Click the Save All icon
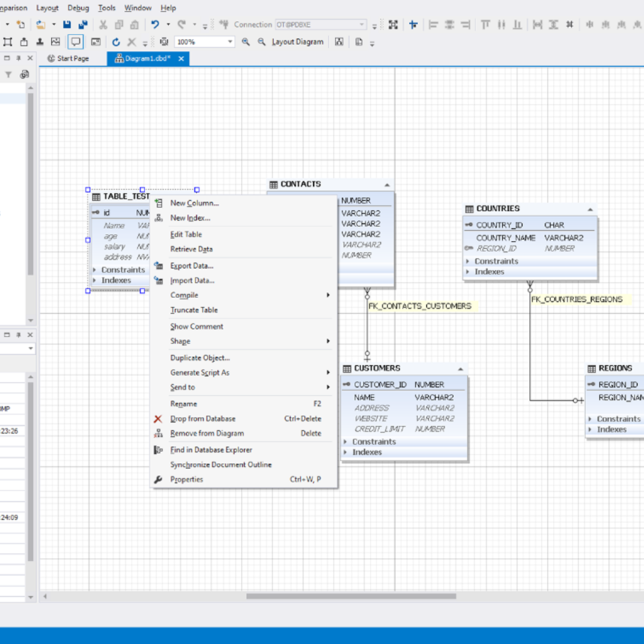 83,25
